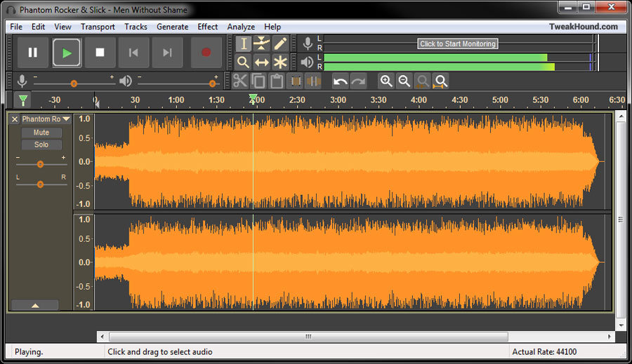632x364 pixels.
Task: Fit project in window zoom icon
Action: tap(440, 81)
